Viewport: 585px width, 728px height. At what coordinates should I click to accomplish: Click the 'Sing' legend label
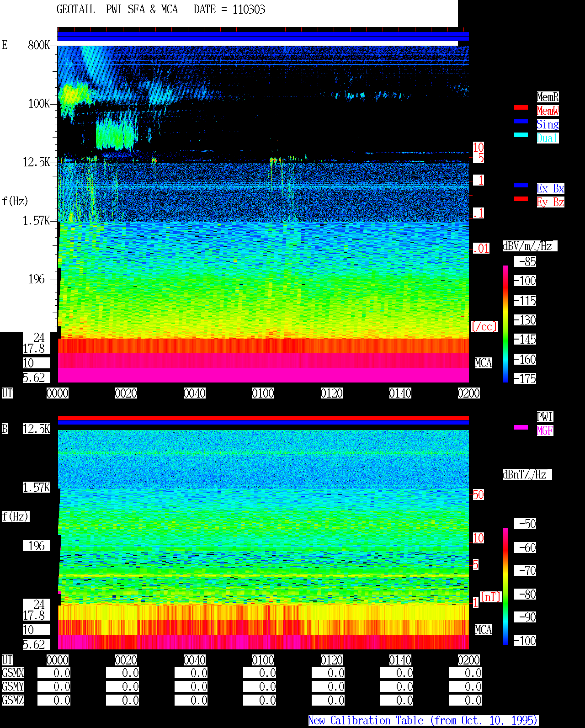point(548,124)
